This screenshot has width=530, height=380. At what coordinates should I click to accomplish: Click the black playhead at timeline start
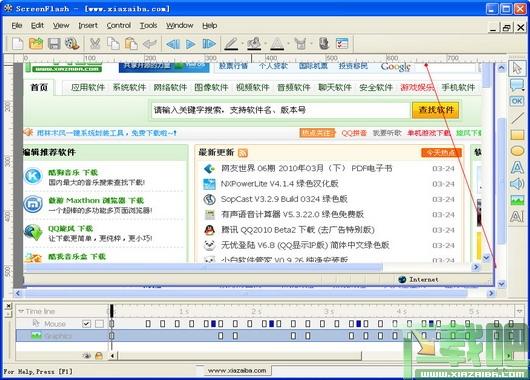112,310
